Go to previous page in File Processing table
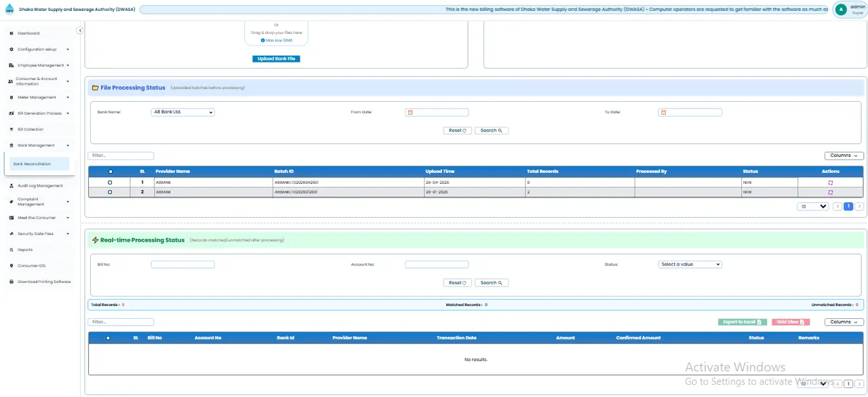The width and height of the screenshot is (868, 397). (837, 206)
